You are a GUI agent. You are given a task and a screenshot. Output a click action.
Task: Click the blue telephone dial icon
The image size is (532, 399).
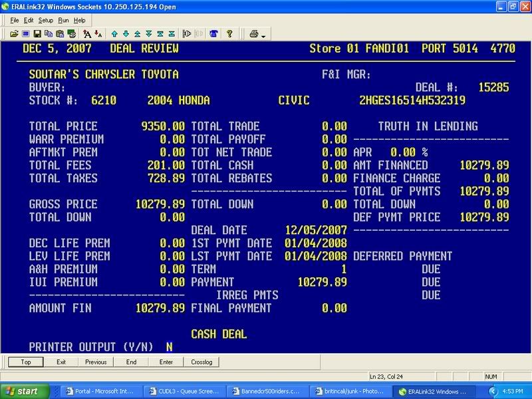coord(213,33)
